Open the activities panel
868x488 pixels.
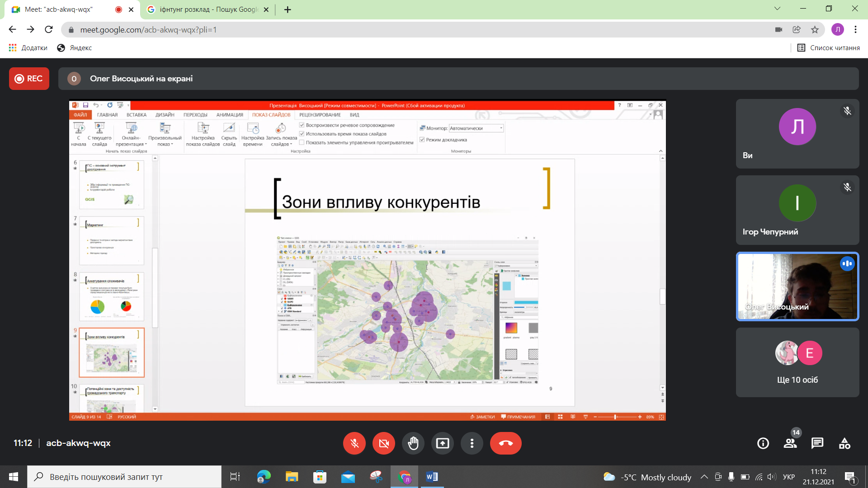[844, 443]
